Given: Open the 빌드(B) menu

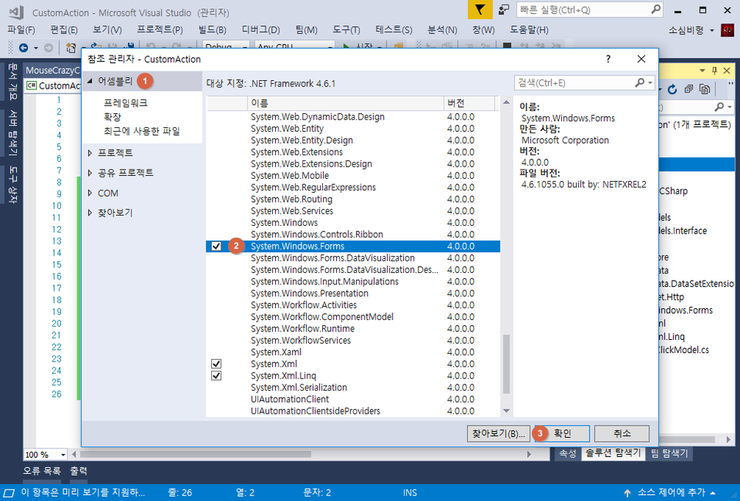Looking at the screenshot, I should click(x=212, y=30).
